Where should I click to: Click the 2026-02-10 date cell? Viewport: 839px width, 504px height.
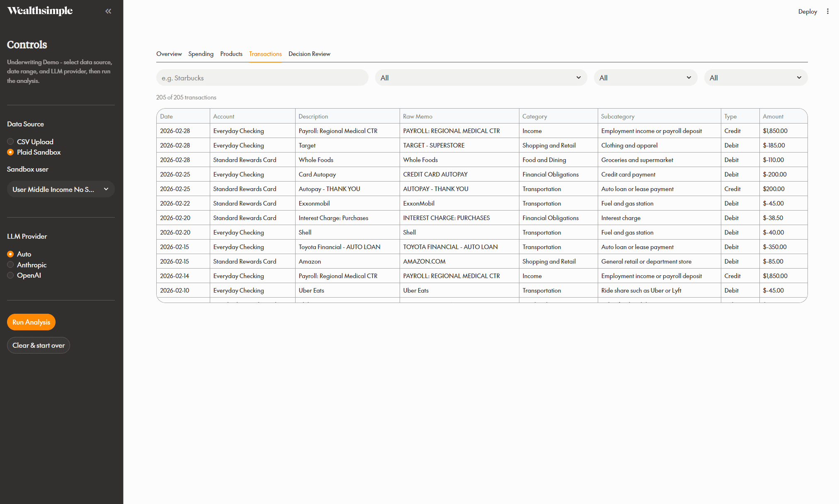pyautogui.click(x=183, y=291)
